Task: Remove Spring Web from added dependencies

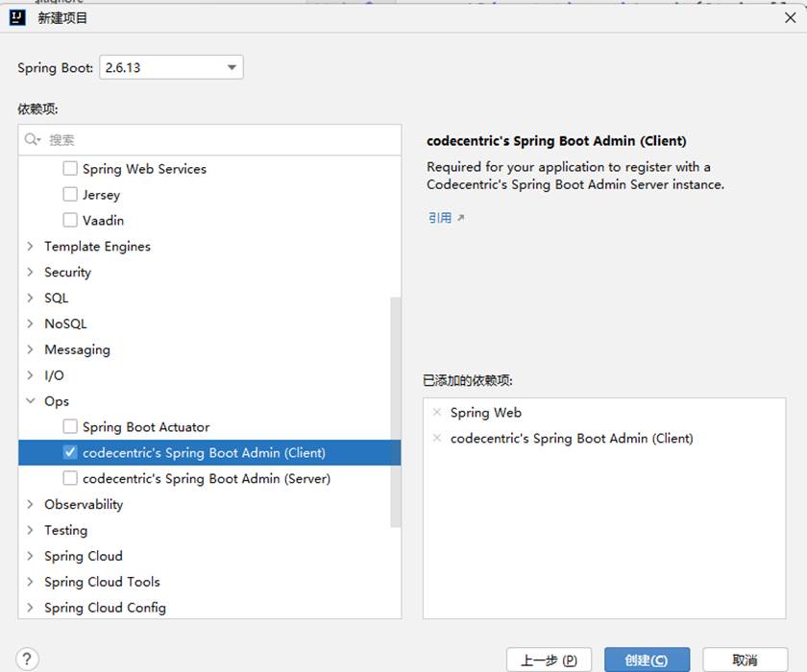Action: point(437,413)
